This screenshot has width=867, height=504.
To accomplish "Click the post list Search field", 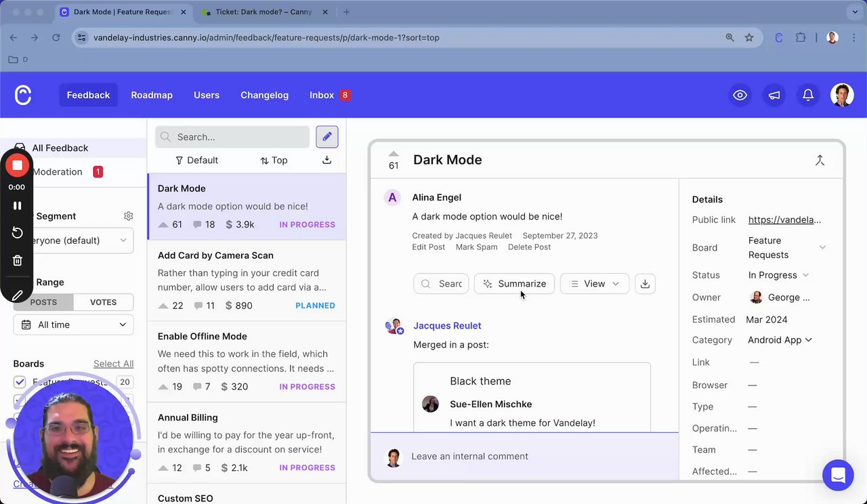I will (232, 137).
